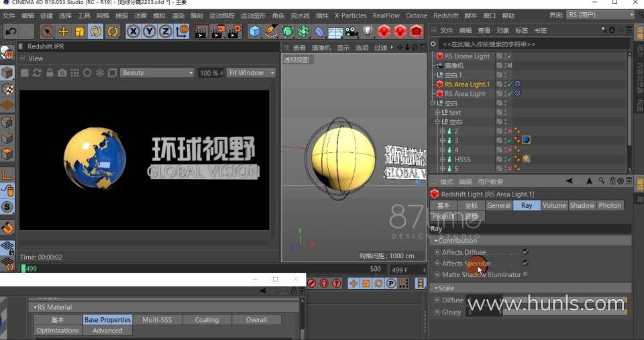Click Render View clapperboard icon
The height and width of the screenshot is (340, 644).
point(201,32)
